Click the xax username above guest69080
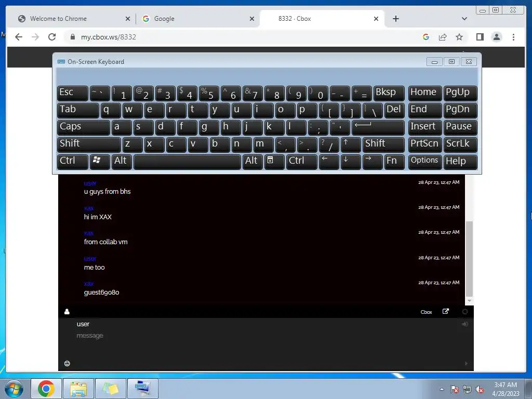The height and width of the screenshot is (399, 532). tap(88, 284)
